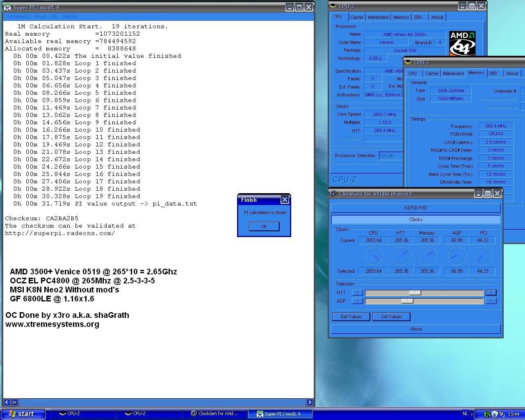Click the Selected PCI value 44.23
The image size is (525, 420).
pyautogui.click(x=483, y=271)
